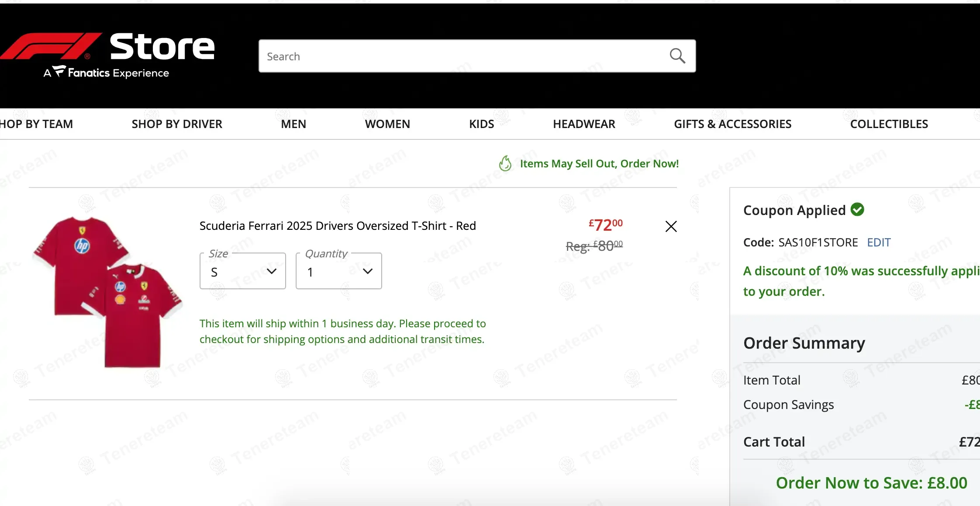Open the Women category menu
Viewport: 980px width, 506px height.
click(x=387, y=124)
